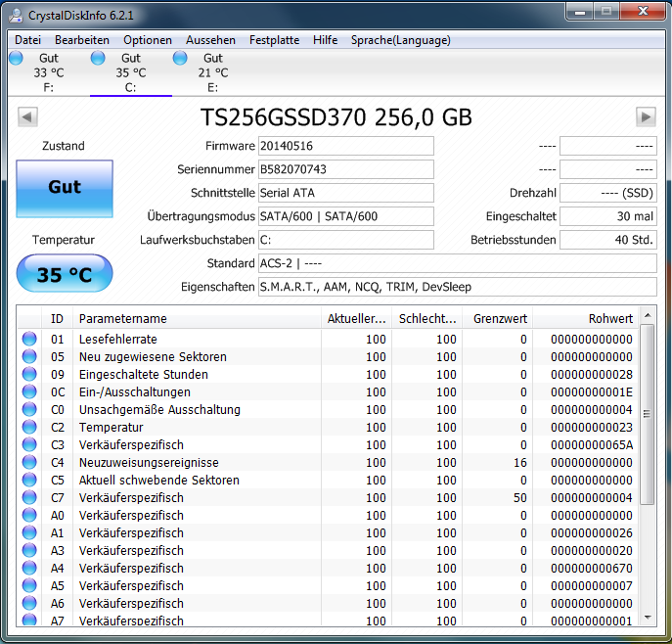
Task: Click status icon for A1 row
Action: (29, 532)
